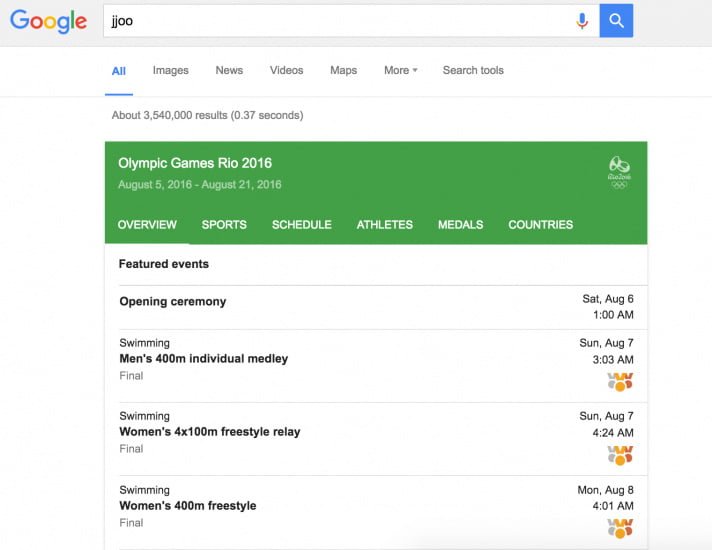Start voice search with microphone icon
The width and height of the screenshot is (712, 550).
pyautogui.click(x=582, y=21)
